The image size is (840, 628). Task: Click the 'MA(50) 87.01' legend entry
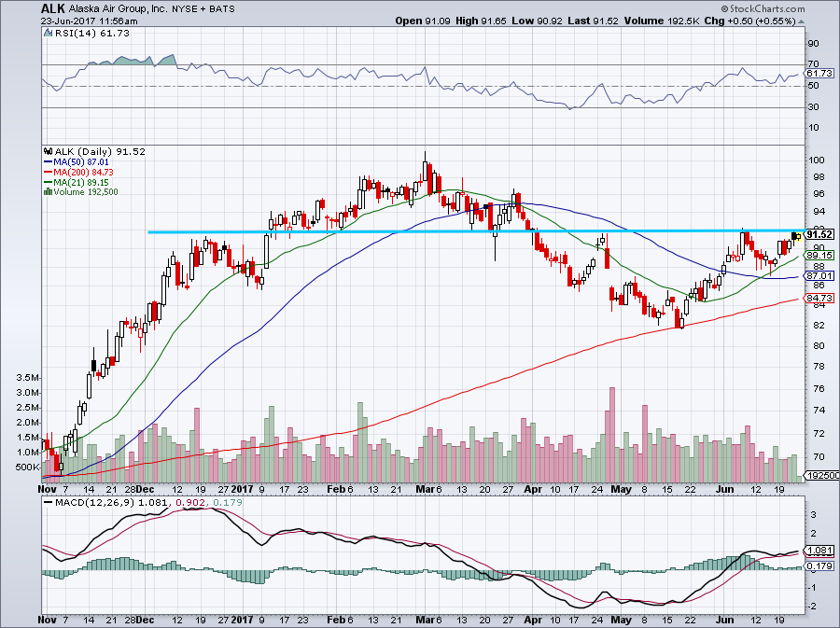pos(81,162)
